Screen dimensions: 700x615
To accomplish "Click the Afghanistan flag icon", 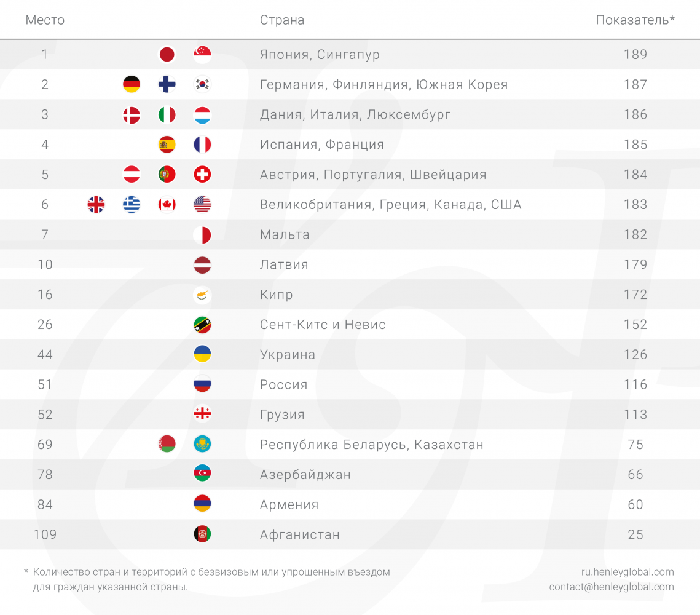I will (x=202, y=534).
